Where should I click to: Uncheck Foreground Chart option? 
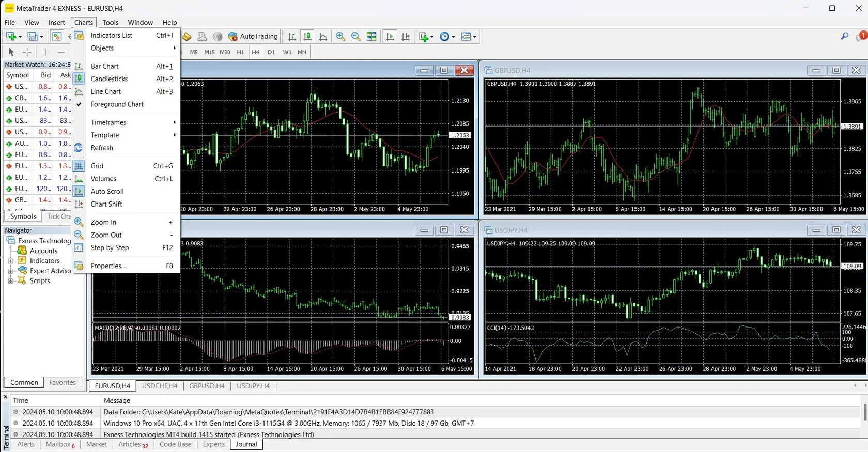(x=126, y=104)
